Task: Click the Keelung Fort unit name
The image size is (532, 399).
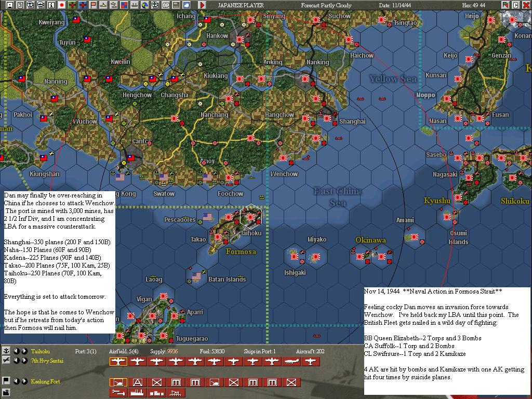Action: (x=46, y=381)
